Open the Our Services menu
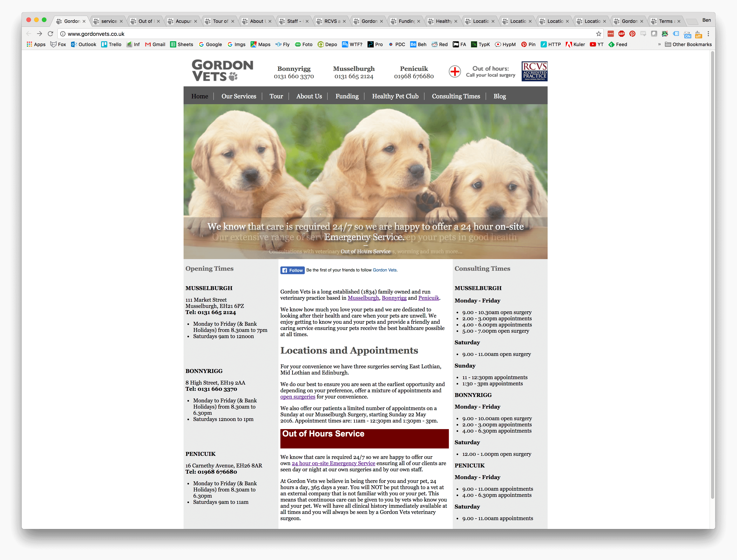Viewport: 737px width, 560px height. coord(239,96)
